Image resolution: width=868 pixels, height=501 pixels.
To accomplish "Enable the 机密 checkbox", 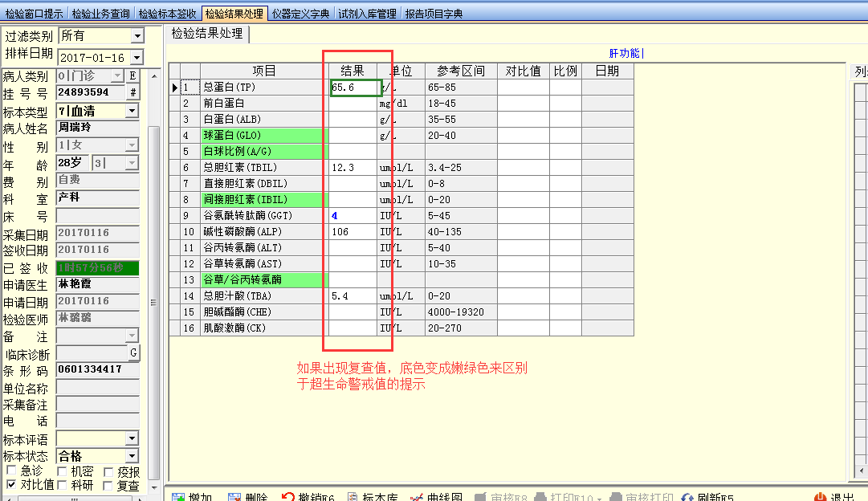I will (x=62, y=471).
